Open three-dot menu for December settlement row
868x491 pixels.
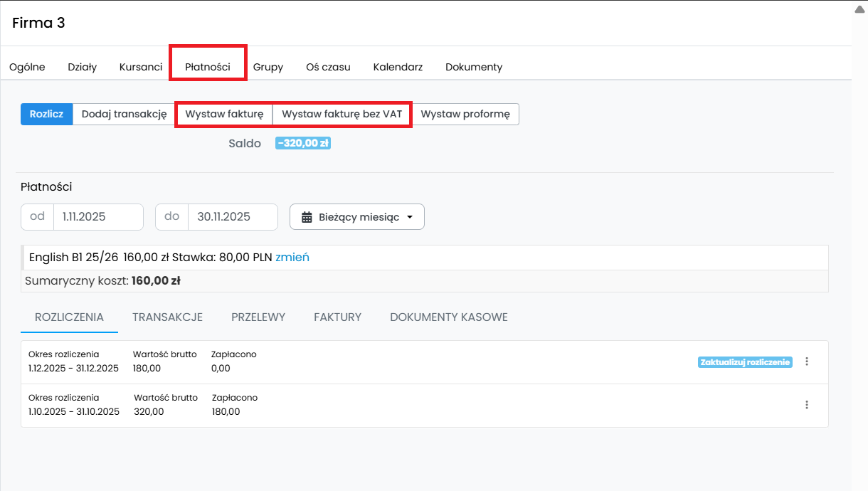pyautogui.click(x=806, y=361)
